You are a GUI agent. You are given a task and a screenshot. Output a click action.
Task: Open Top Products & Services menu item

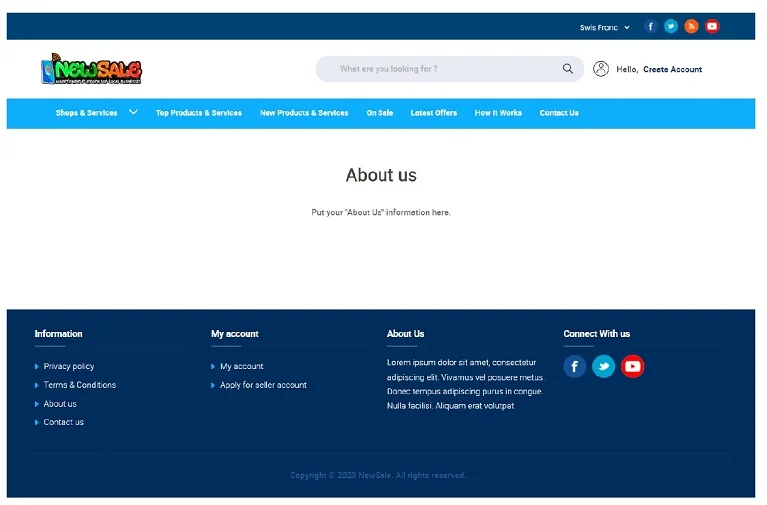[x=199, y=113]
